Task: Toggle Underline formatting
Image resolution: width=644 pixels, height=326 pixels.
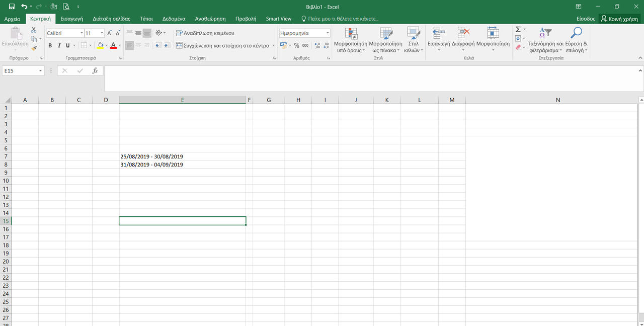Action: pyautogui.click(x=67, y=45)
